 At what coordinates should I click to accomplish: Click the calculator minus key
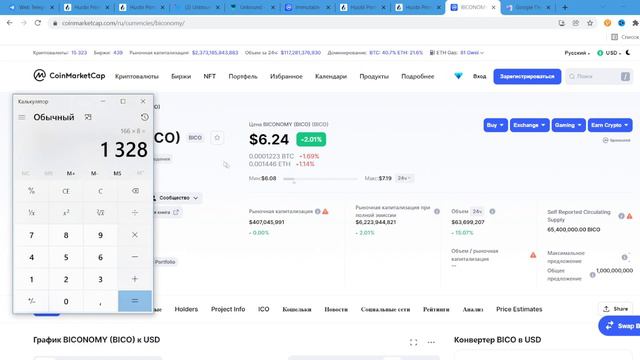(135, 257)
